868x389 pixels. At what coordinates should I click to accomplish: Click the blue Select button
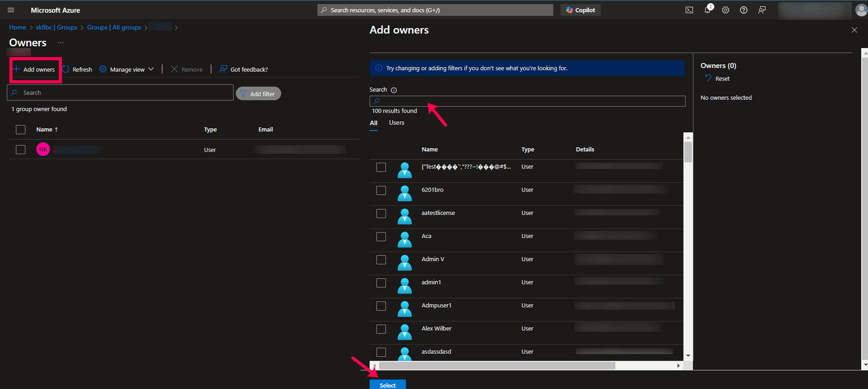pos(387,384)
